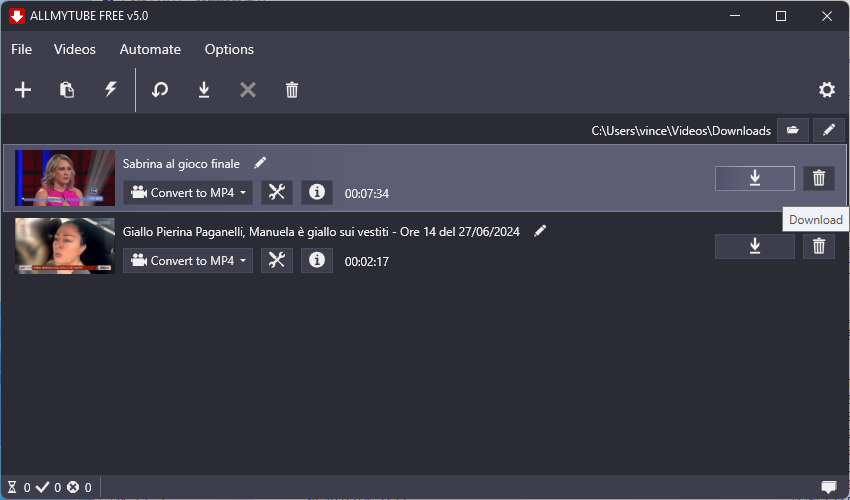Open the File menu

click(x=22, y=49)
